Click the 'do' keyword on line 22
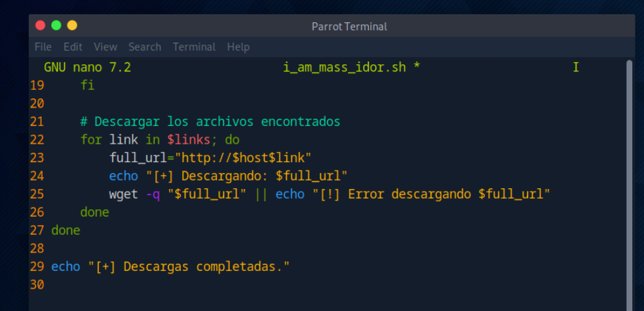 (x=233, y=140)
